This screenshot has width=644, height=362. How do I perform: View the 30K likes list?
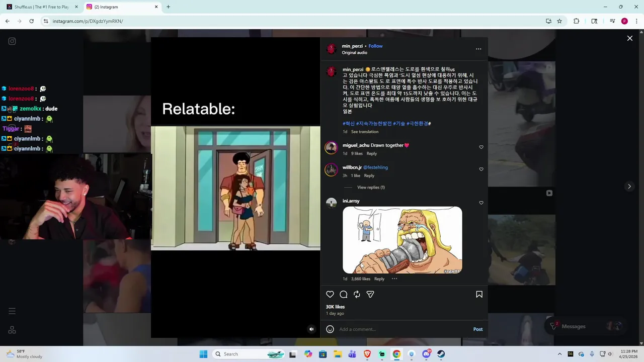click(335, 307)
